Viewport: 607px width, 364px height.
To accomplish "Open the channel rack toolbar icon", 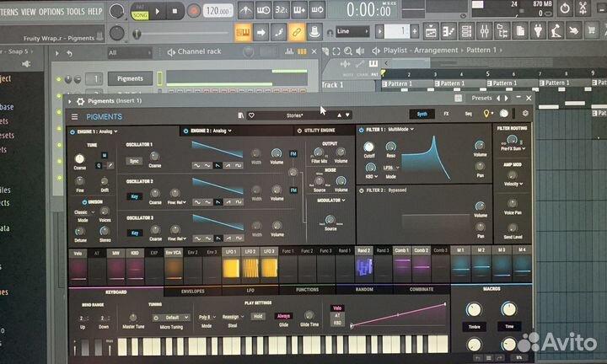I will click(x=466, y=31).
